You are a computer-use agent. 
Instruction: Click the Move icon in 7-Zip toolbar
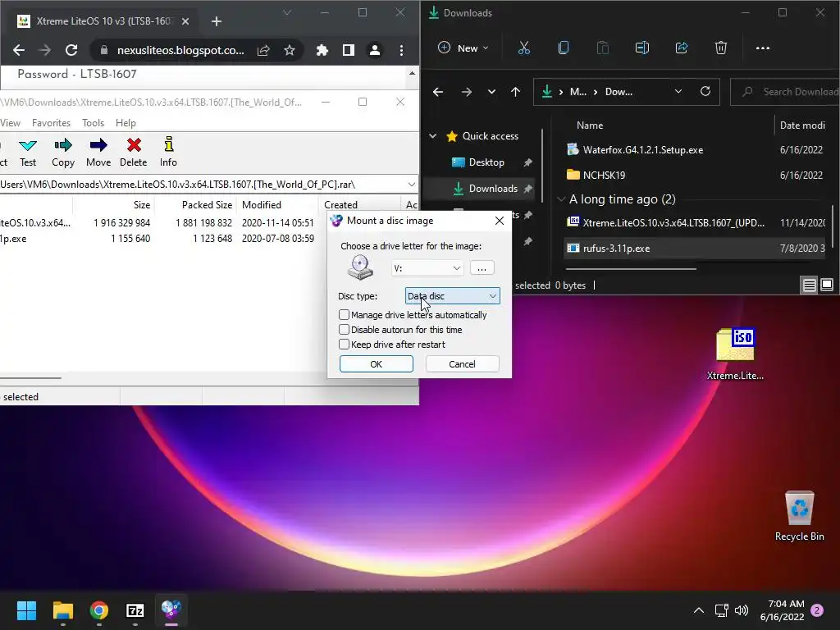98,153
